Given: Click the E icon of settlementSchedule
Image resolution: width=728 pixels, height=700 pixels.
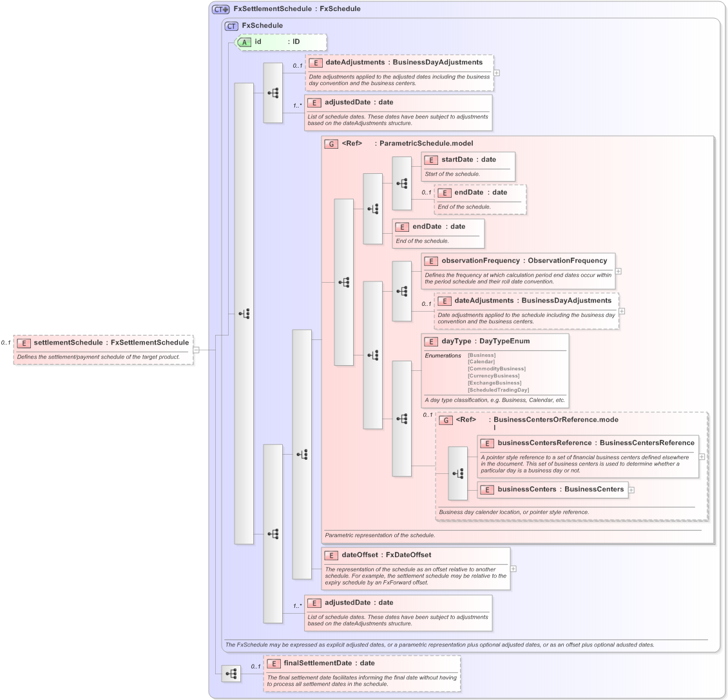Looking at the screenshot, I should coord(24,343).
